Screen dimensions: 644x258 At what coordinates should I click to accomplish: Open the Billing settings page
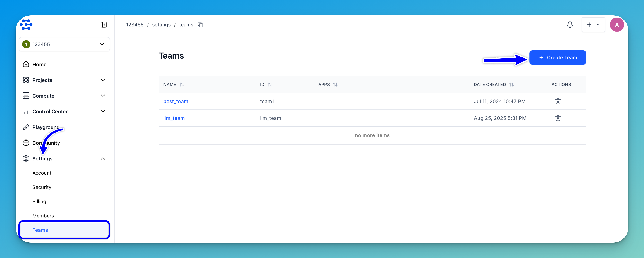(x=39, y=201)
